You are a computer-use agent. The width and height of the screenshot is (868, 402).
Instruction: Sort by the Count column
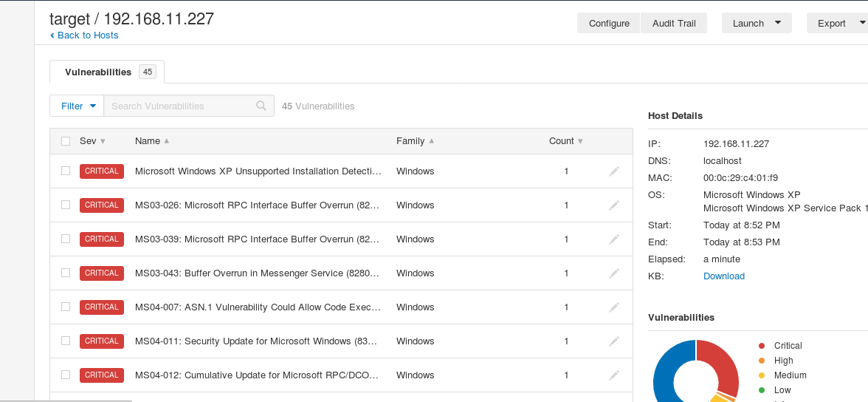click(x=565, y=141)
